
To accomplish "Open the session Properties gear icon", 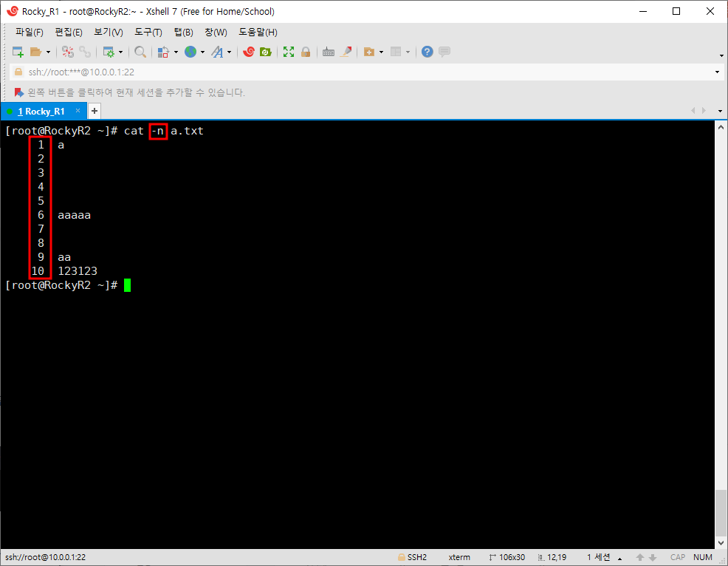I will tap(109, 52).
